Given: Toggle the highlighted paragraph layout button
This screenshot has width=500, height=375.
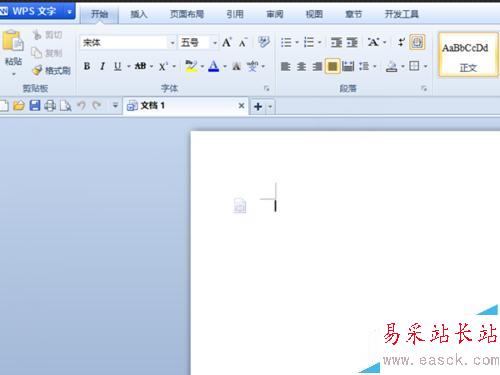Looking at the screenshot, I should (417, 42).
